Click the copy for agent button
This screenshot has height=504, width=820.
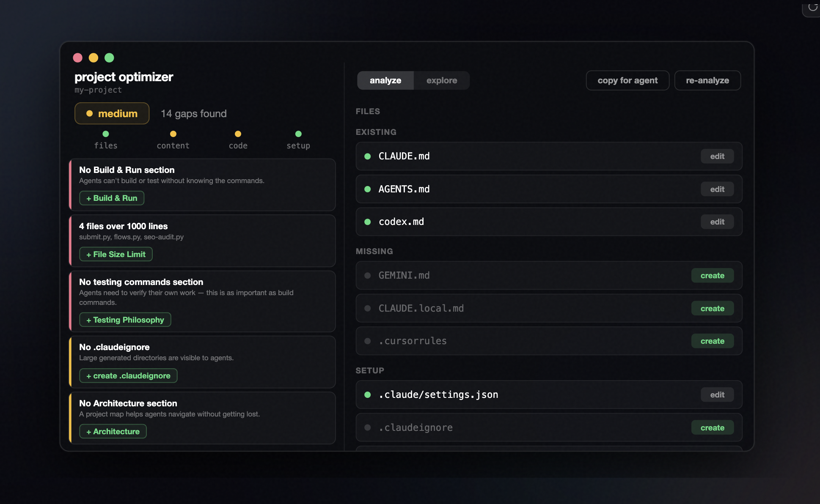(x=627, y=80)
